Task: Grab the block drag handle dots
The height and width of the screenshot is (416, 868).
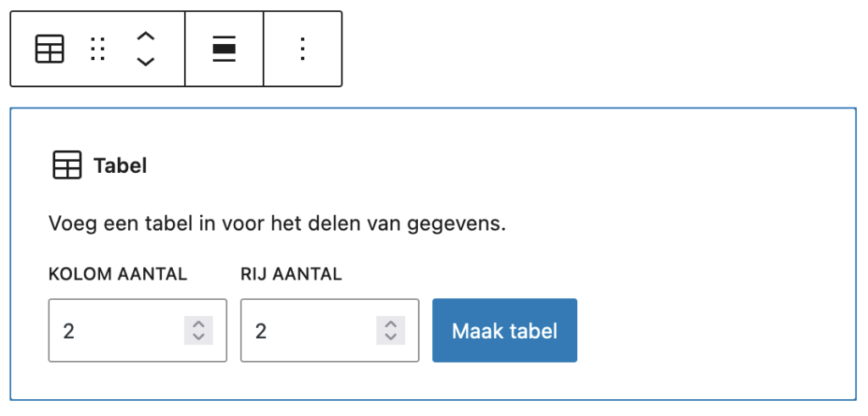Action: click(97, 48)
